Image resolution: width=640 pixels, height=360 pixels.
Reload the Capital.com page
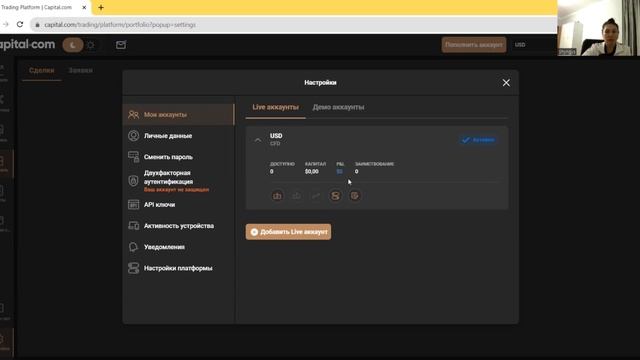point(20,24)
